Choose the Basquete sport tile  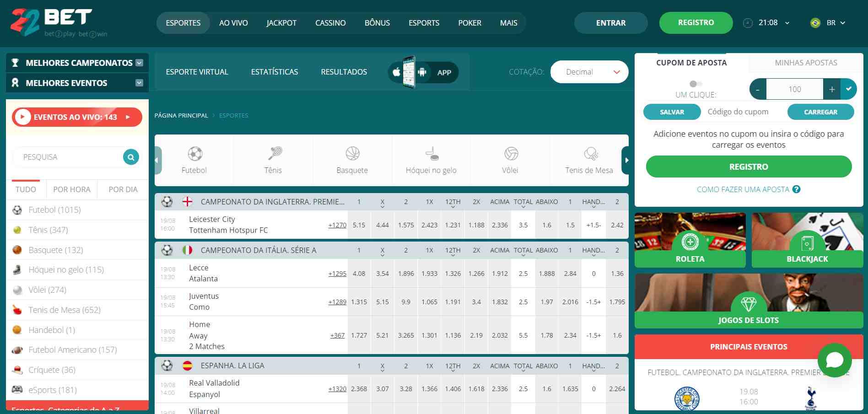tap(352, 160)
